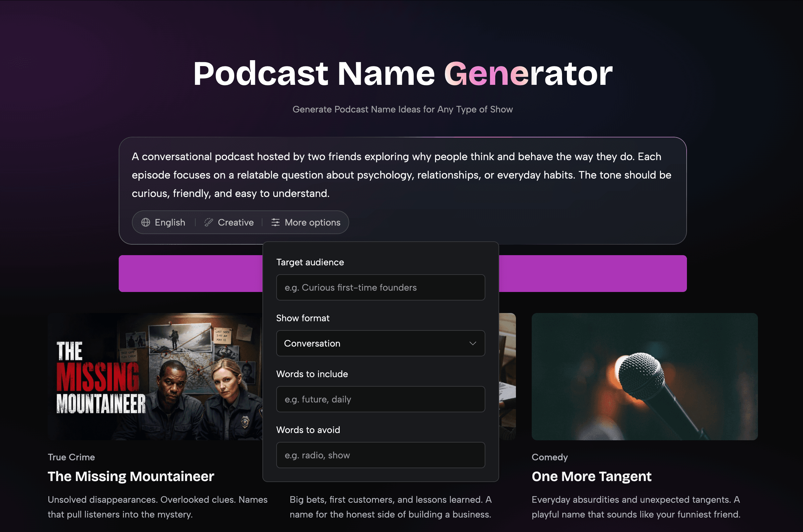The image size is (803, 532).
Task: Click the Creative style brush icon
Action: coord(208,222)
